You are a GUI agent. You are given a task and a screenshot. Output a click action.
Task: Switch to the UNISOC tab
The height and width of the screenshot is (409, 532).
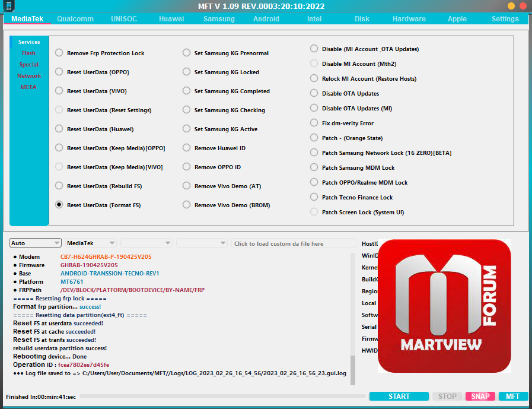tap(124, 19)
